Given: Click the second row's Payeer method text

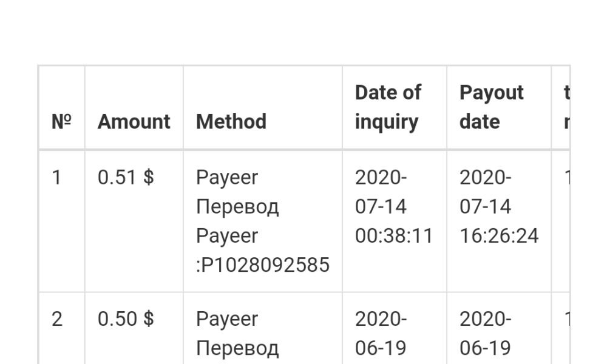Looking at the screenshot, I should (x=227, y=319).
